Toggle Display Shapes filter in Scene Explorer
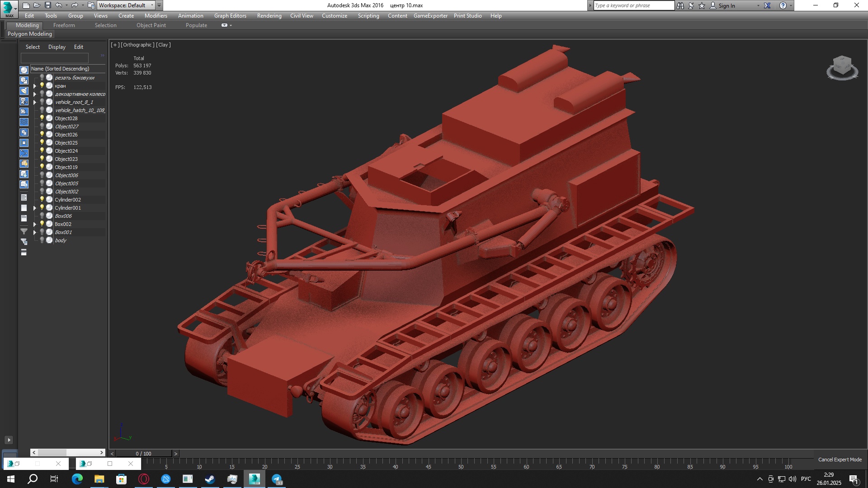Screen dimensions: 868x488 click(x=24, y=80)
